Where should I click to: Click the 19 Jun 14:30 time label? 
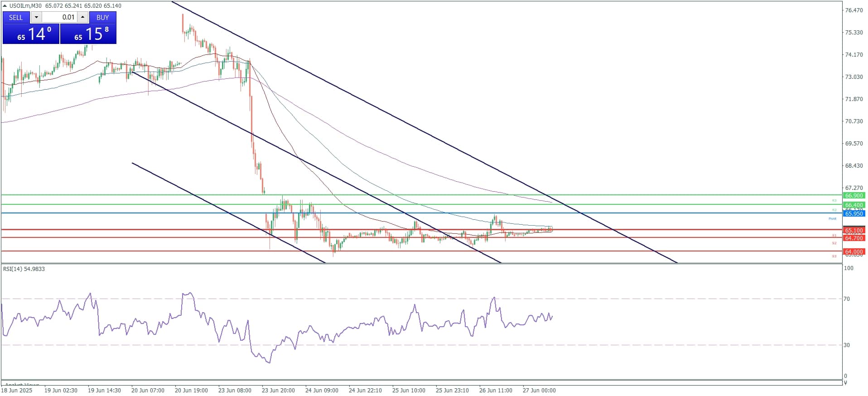click(x=104, y=391)
